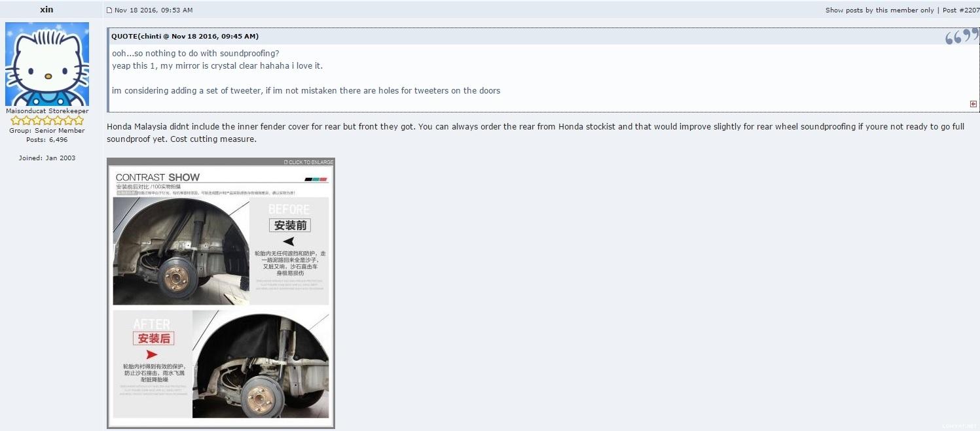980x431 pixels.
Task: Open the username xin profile link
Action: pyautogui.click(x=46, y=10)
